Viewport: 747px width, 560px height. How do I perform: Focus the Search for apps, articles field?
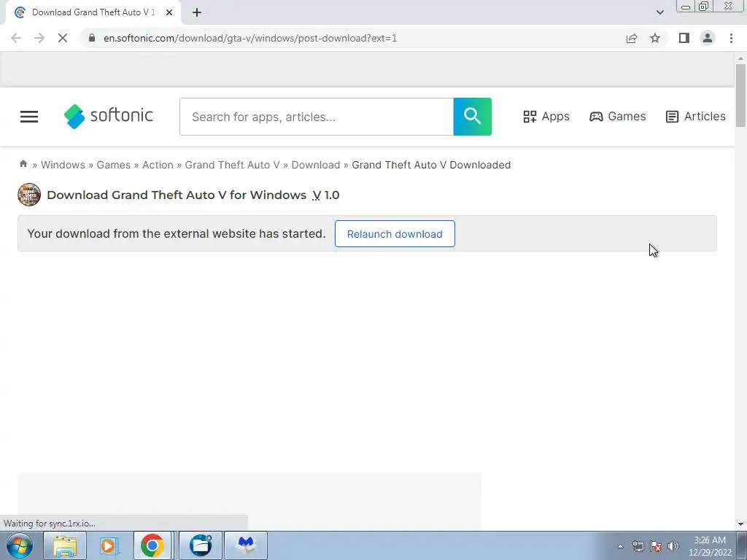click(317, 117)
